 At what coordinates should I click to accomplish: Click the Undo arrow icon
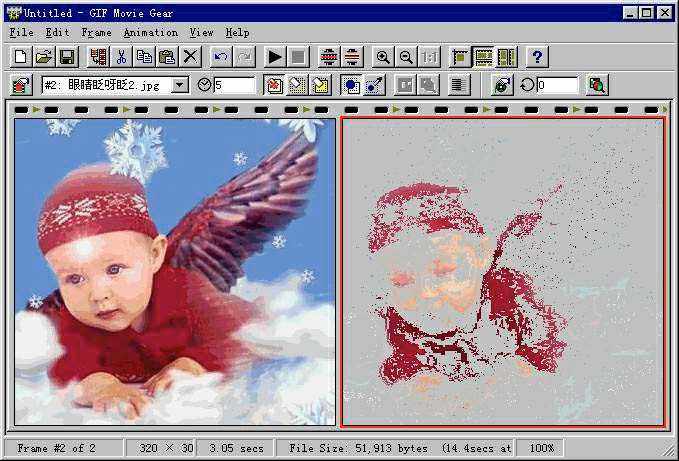click(x=221, y=58)
